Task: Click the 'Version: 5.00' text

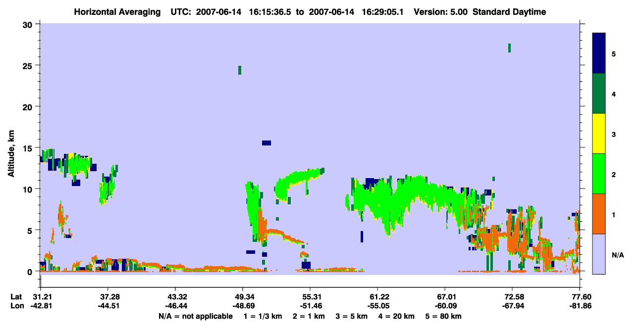Action: pos(441,12)
